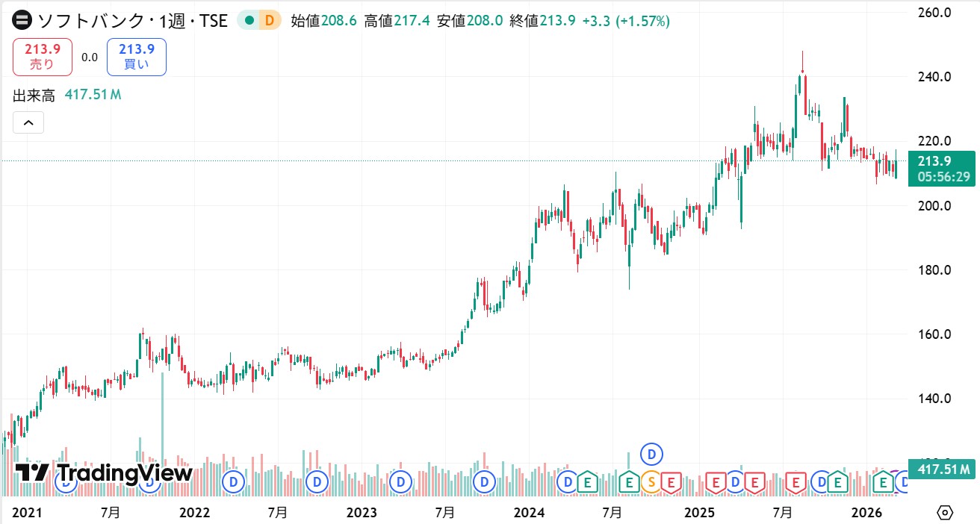The height and width of the screenshot is (524, 980).
Task: Click the first green E earnings marker in 2024
Action: [x=587, y=483]
